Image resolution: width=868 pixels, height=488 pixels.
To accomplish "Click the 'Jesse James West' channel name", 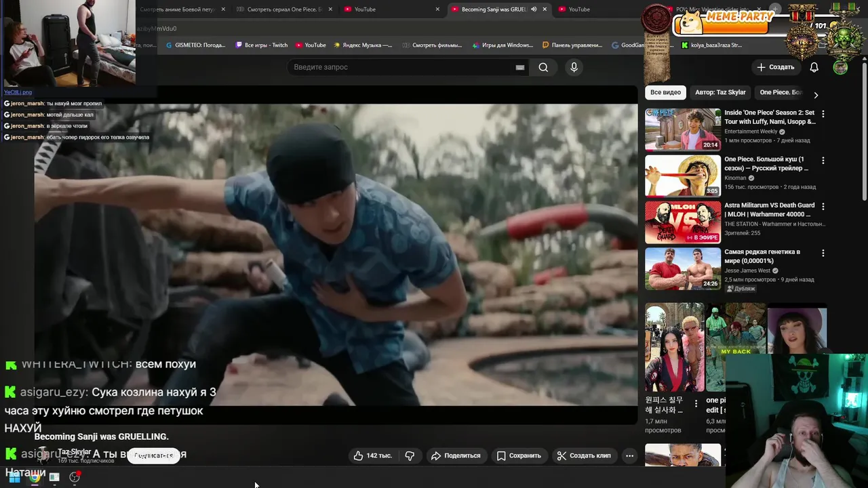I will click(x=747, y=270).
